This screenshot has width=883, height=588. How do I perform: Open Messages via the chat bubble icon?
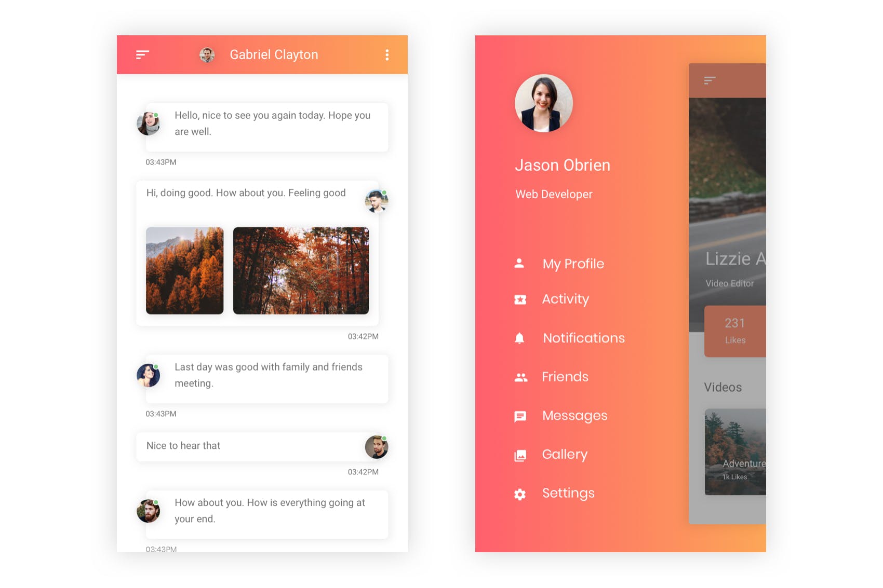[519, 416]
